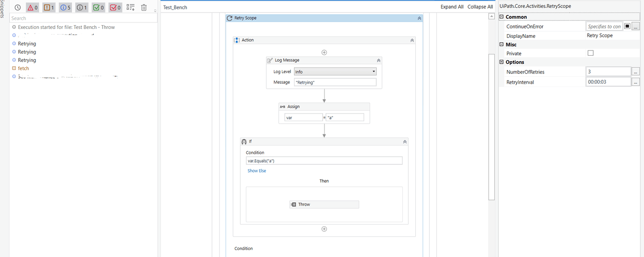
Task: Add activity via plus above Log Message
Action: (x=324, y=52)
